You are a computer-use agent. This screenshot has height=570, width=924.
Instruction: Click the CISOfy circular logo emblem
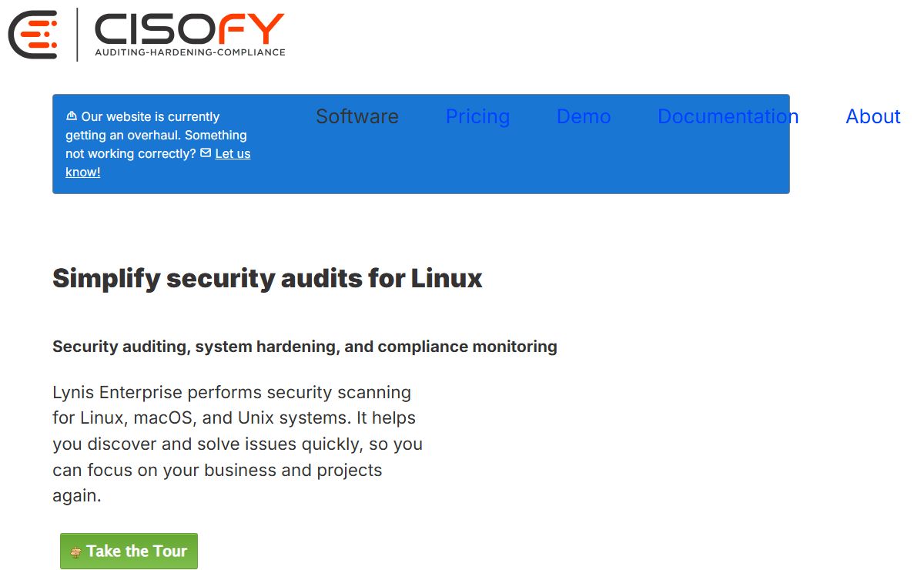33,35
